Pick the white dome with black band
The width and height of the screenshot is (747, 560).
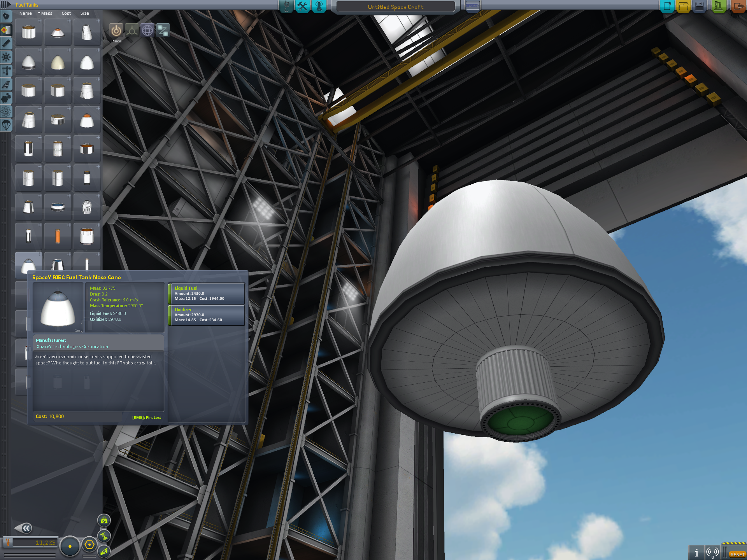point(28,61)
